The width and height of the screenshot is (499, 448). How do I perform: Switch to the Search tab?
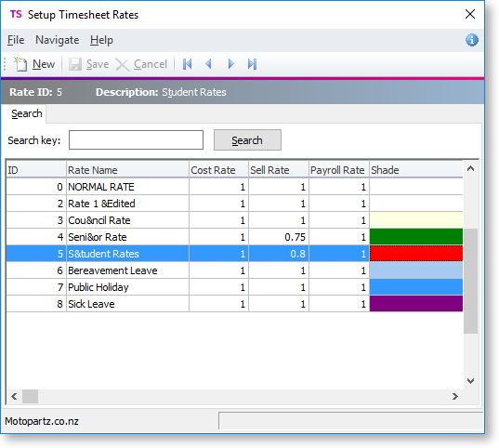(27, 113)
